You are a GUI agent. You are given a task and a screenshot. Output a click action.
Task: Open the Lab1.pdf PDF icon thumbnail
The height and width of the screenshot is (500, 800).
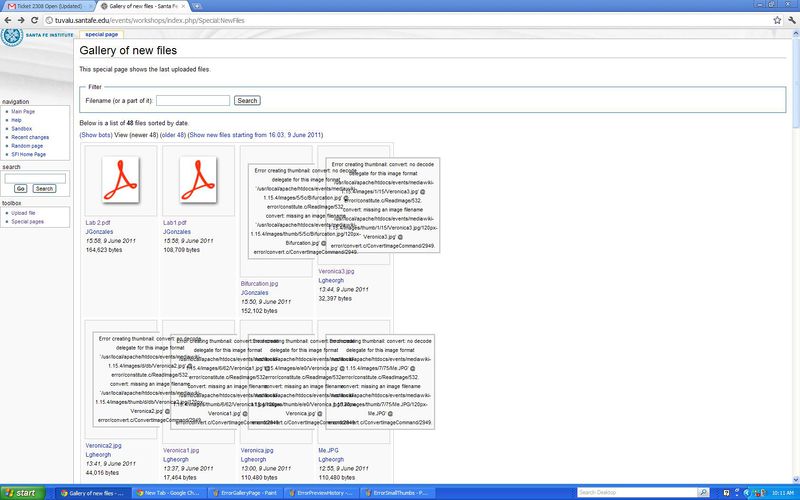[x=198, y=180]
